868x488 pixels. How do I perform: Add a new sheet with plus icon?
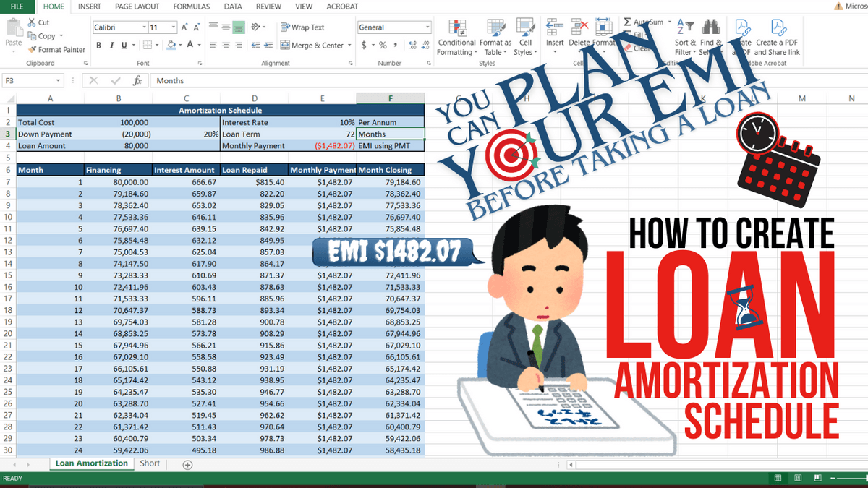188,465
